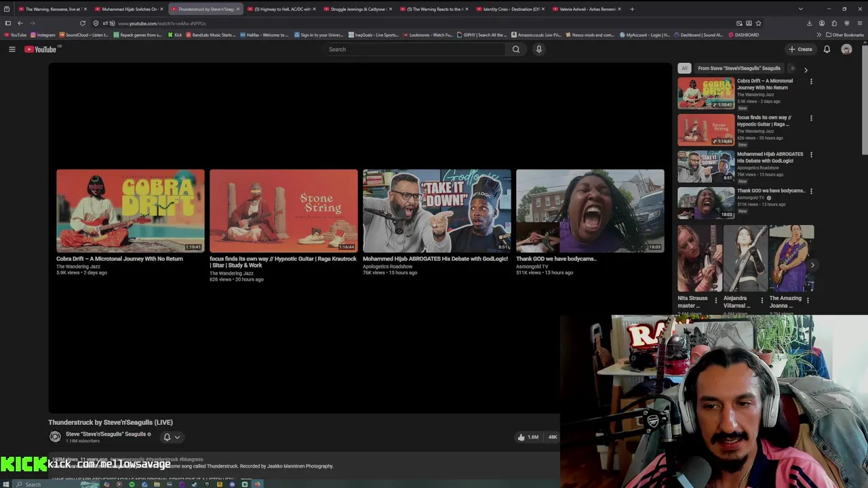Close the Thunderstruck browser tab

pyautogui.click(x=238, y=9)
